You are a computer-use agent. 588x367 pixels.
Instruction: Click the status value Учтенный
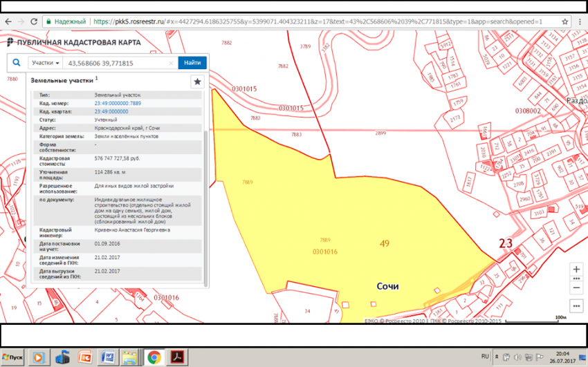click(x=106, y=120)
